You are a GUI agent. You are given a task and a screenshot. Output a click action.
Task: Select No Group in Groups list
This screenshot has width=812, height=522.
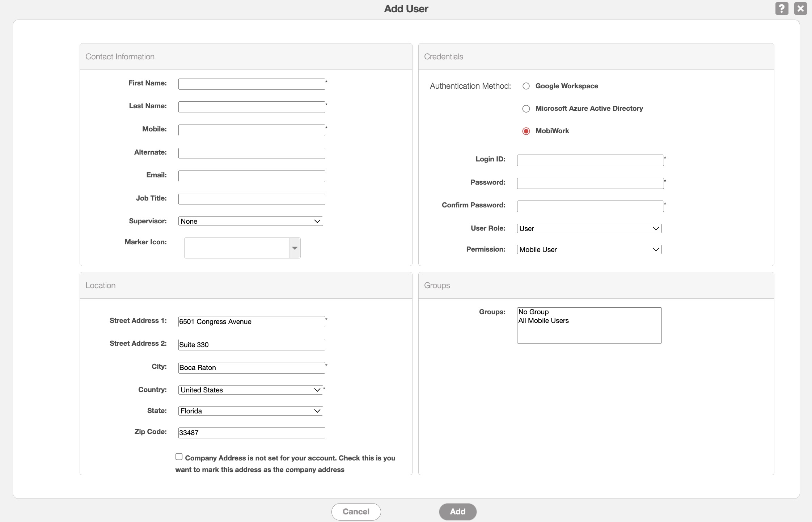(x=533, y=312)
